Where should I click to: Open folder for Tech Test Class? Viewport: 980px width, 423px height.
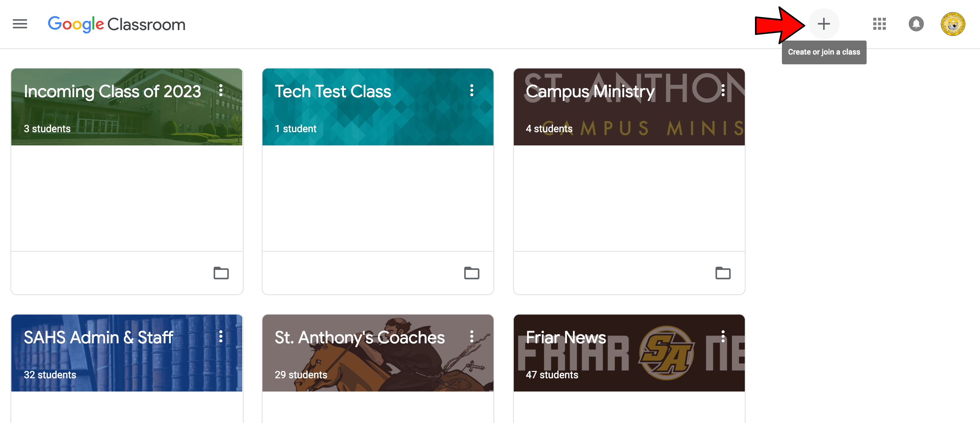[x=472, y=273]
